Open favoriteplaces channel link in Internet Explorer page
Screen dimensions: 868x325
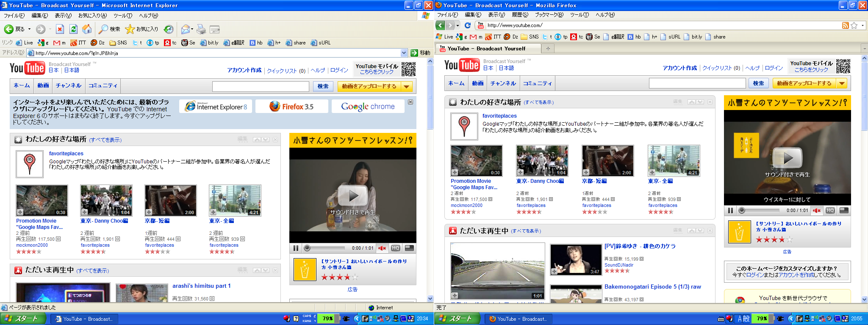point(66,154)
